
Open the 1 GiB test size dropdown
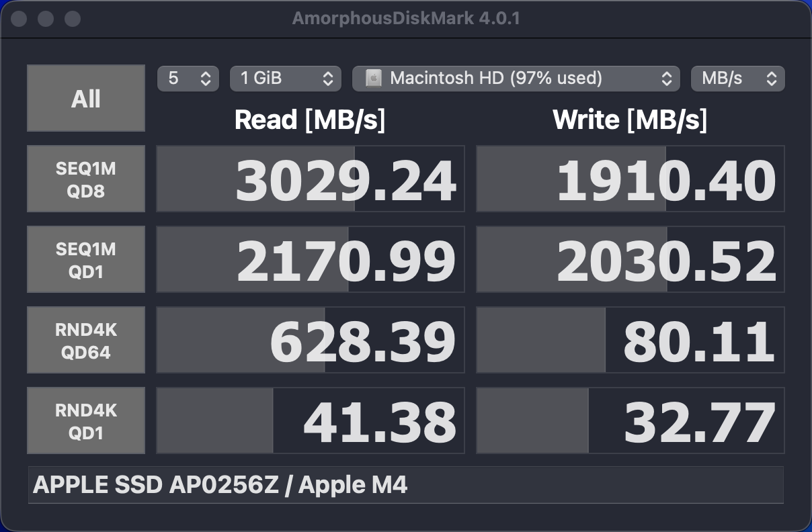click(x=286, y=79)
